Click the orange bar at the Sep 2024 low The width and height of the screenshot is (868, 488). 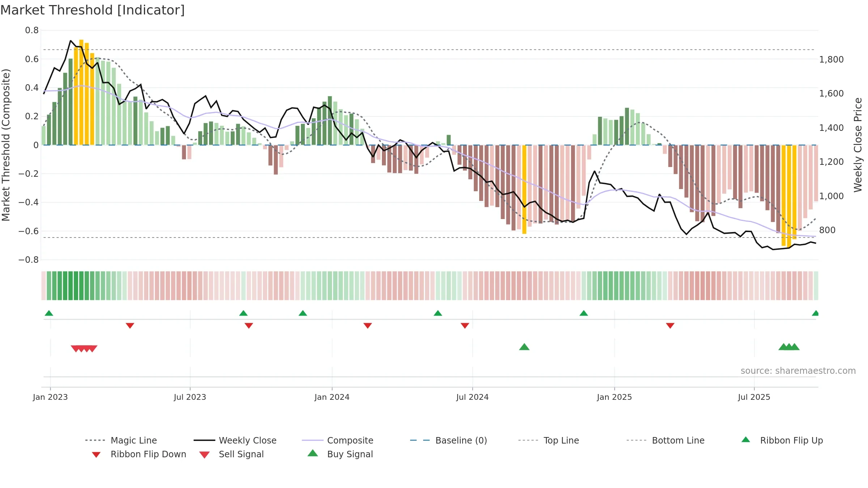(x=524, y=189)
